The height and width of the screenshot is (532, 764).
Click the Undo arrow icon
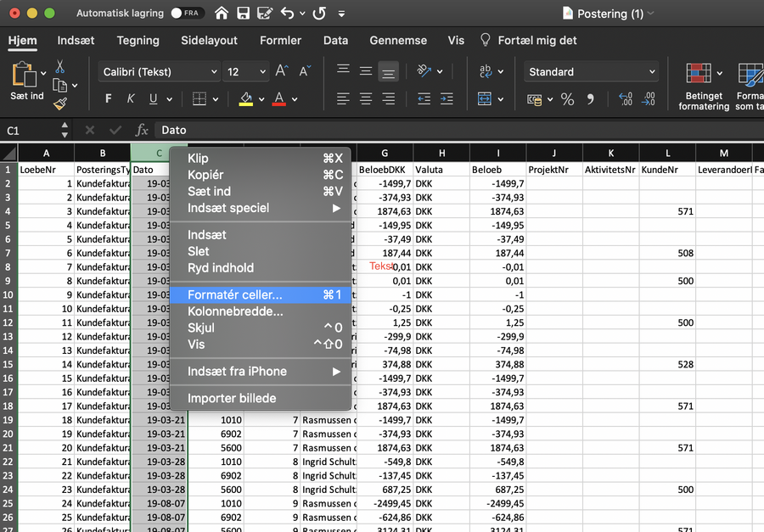pos(287,14)
